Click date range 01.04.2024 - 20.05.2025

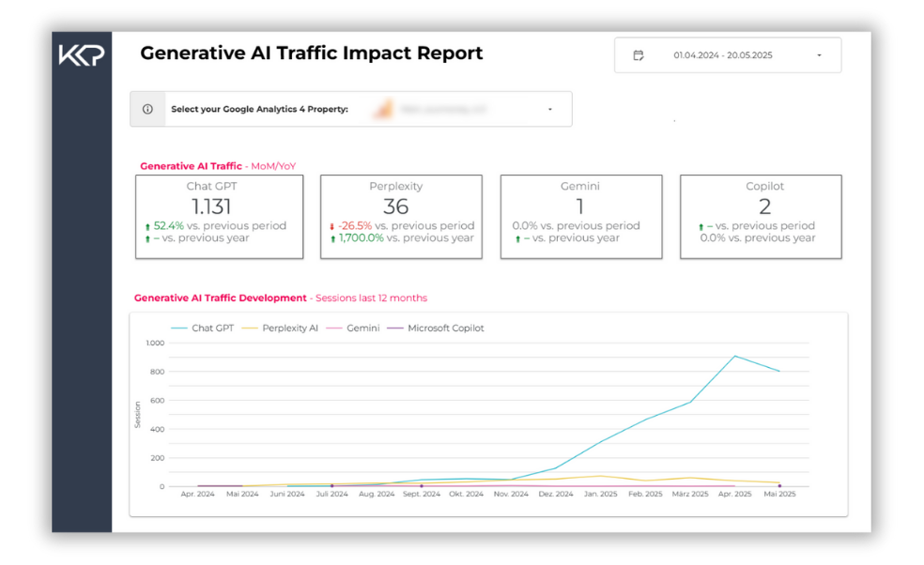click(722, 55)
